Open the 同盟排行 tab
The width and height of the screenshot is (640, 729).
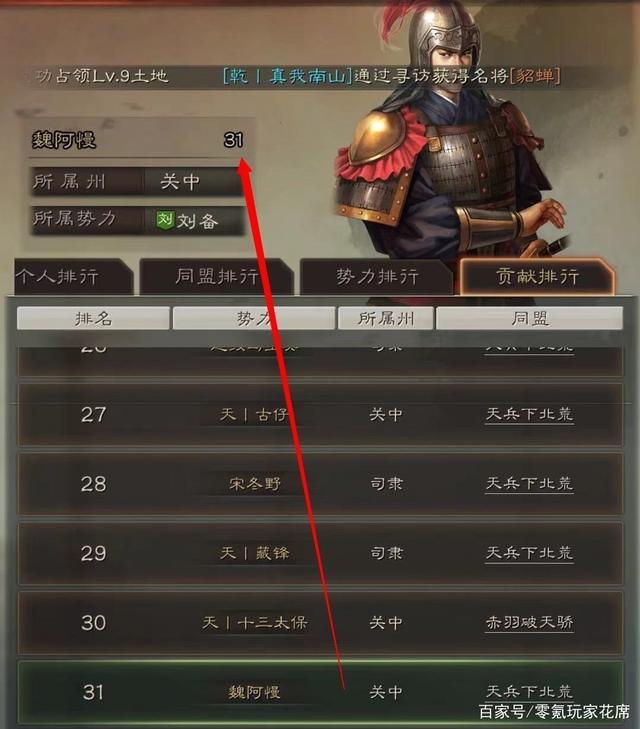pyautogui.click(x=217, y=277)
